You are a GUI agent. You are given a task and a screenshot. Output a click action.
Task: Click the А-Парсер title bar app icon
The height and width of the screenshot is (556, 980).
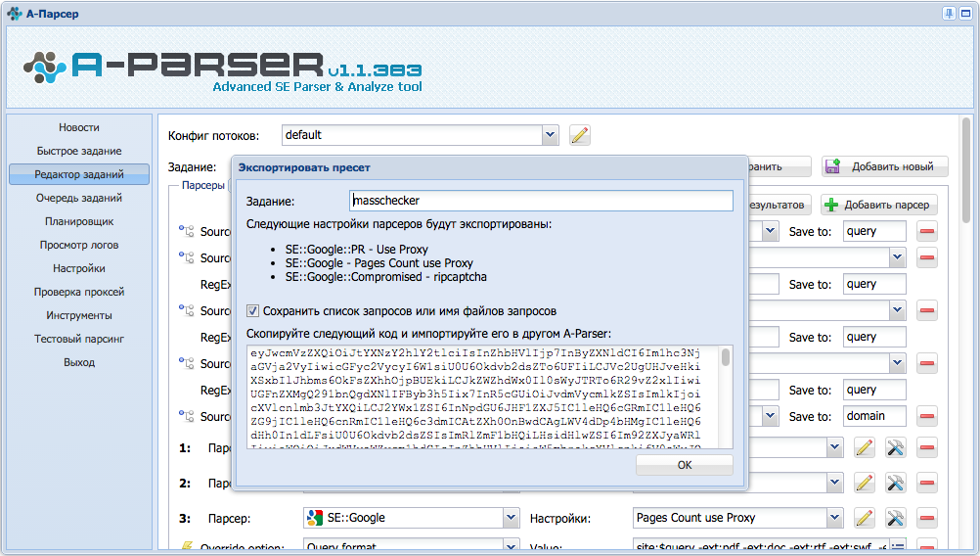(15, 14)
